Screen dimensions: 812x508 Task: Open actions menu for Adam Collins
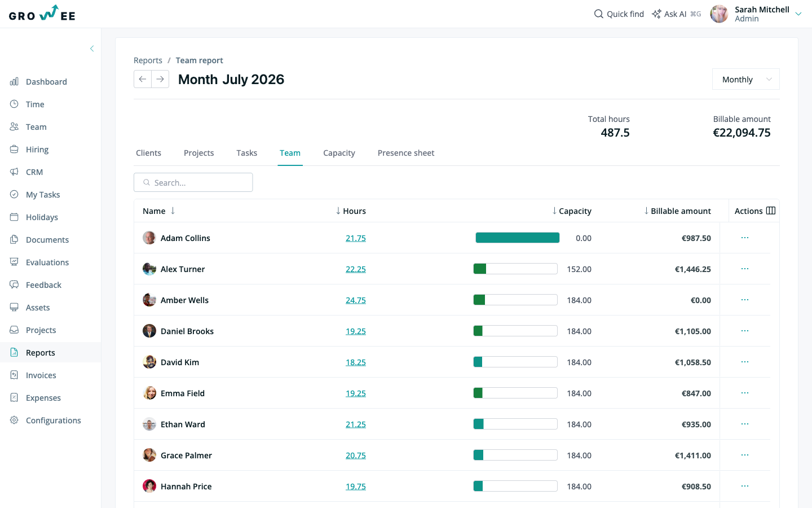pyautogui.click(x=745, y=238)
